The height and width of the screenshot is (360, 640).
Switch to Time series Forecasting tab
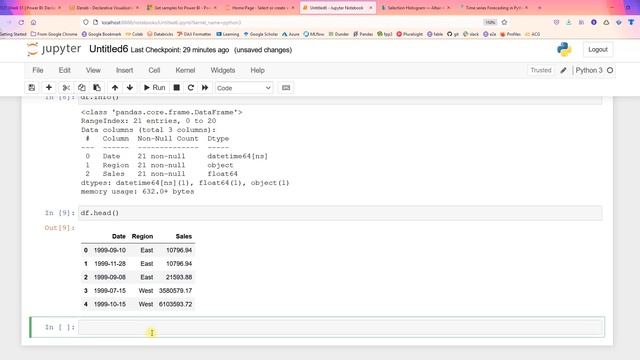tap(494, 8)
